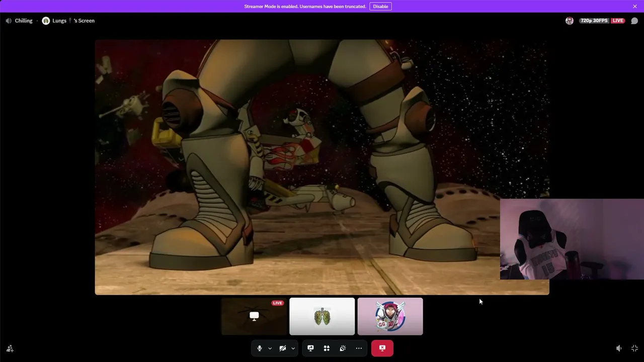
Task: Click the main shared screen video
Action: point(322,167)
